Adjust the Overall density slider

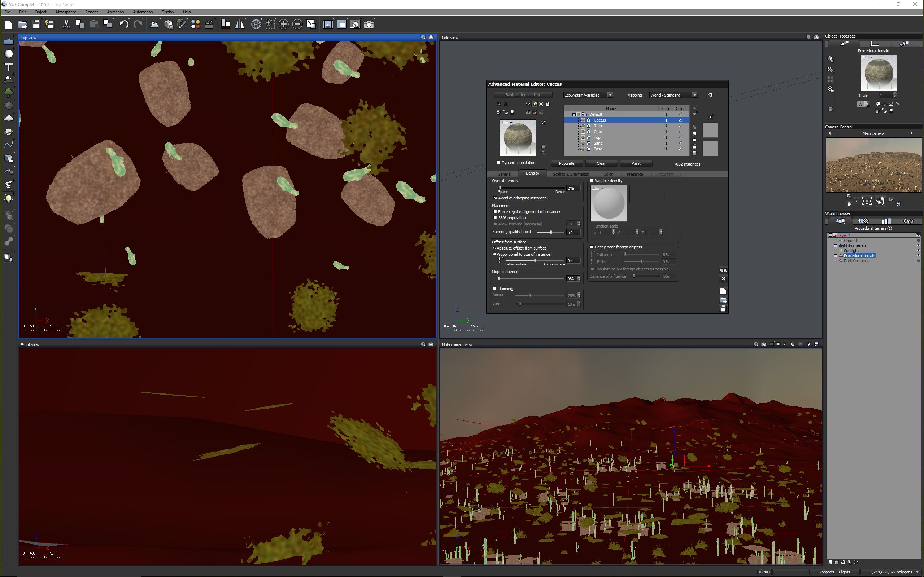click(x=500, y=188)
